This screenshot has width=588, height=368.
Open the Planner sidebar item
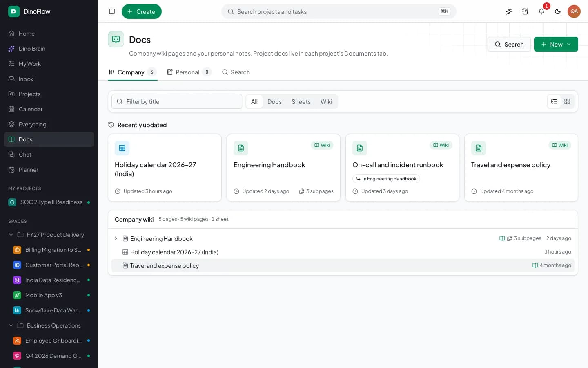(49, 170)
